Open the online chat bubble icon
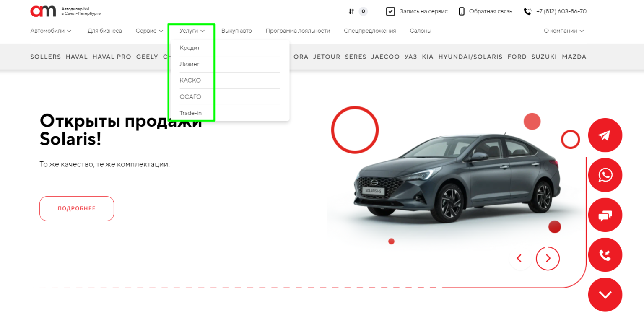The image size is (644, 314). click(x=605, y=215)
